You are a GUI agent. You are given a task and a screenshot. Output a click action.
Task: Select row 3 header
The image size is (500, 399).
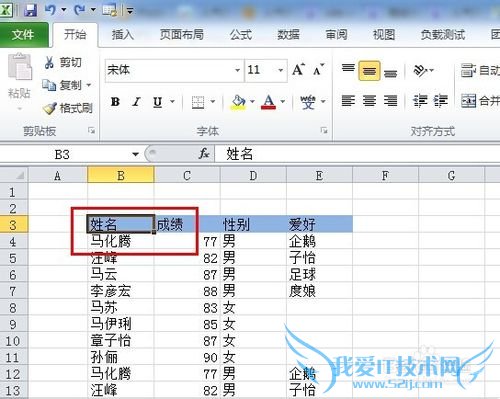[13, 225]
